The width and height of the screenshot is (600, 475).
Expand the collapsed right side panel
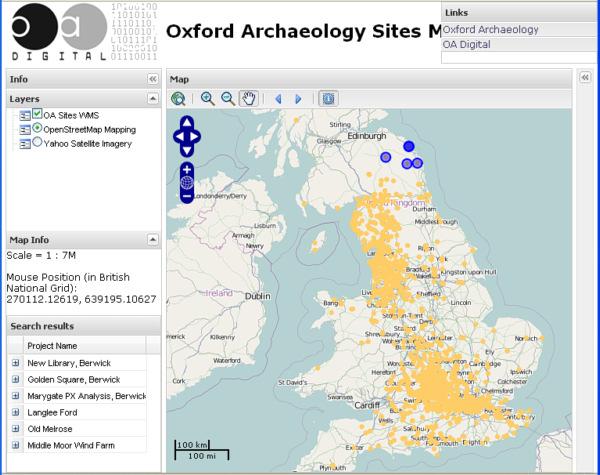pos(585,78)
